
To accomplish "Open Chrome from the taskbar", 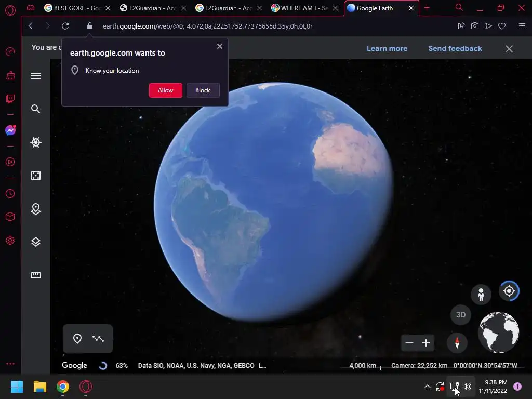I will (x=63, y=387).
